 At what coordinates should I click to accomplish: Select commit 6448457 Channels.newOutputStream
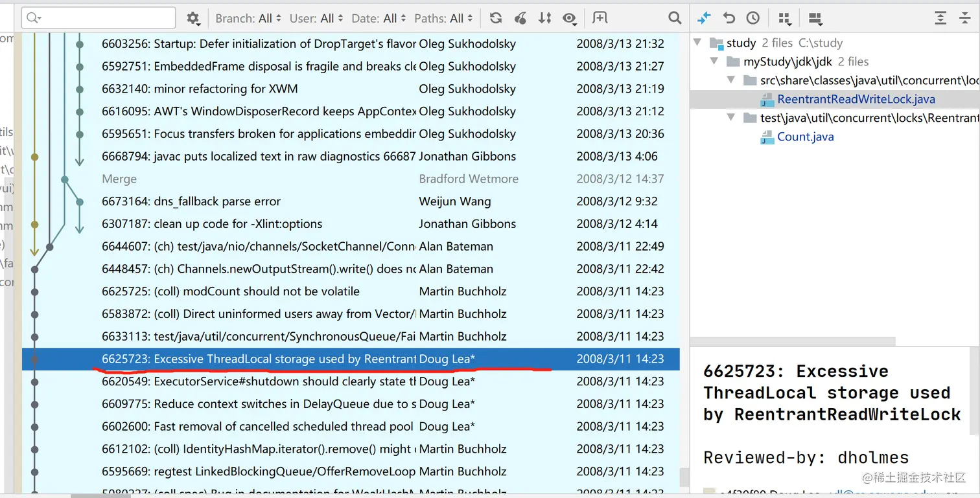(x=351, y=269)
